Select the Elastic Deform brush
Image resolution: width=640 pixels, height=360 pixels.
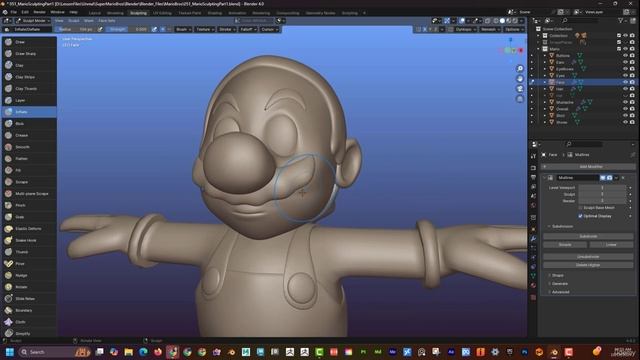29,229
